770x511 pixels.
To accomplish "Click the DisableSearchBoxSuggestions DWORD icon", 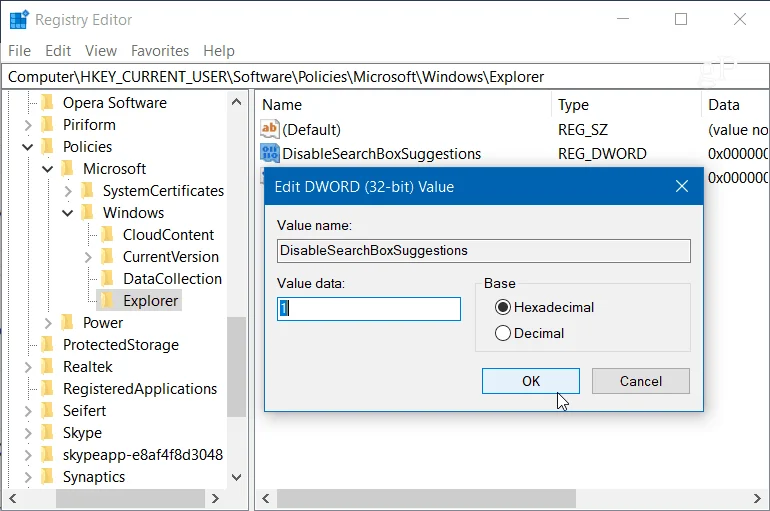I will tap(270, 153).
